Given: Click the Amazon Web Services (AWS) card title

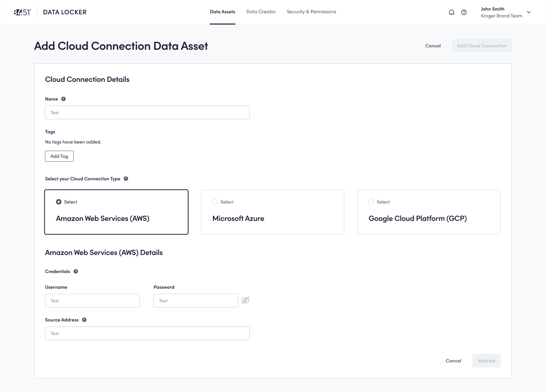Looking at the screenshot, I should 103,218.
